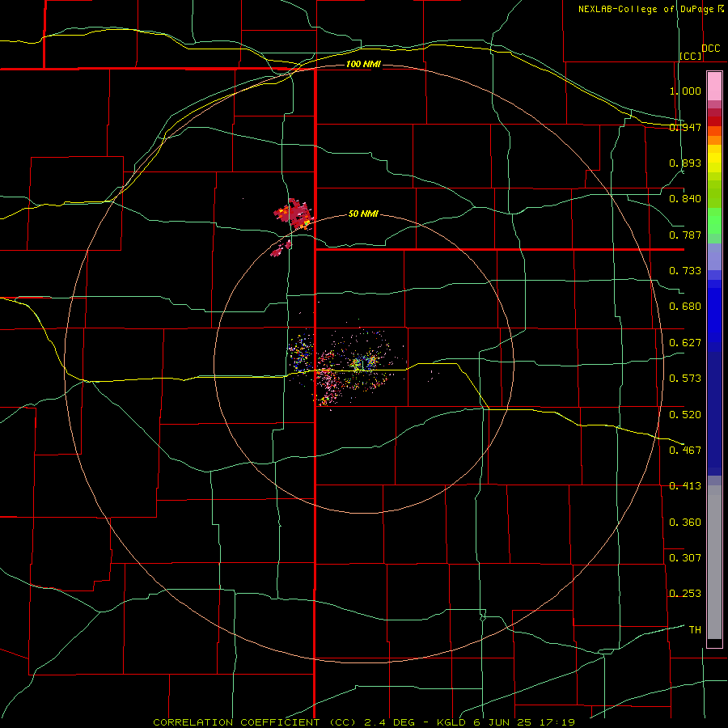
Task: Click the 0.893 legend value
Action: coord(685,163)
